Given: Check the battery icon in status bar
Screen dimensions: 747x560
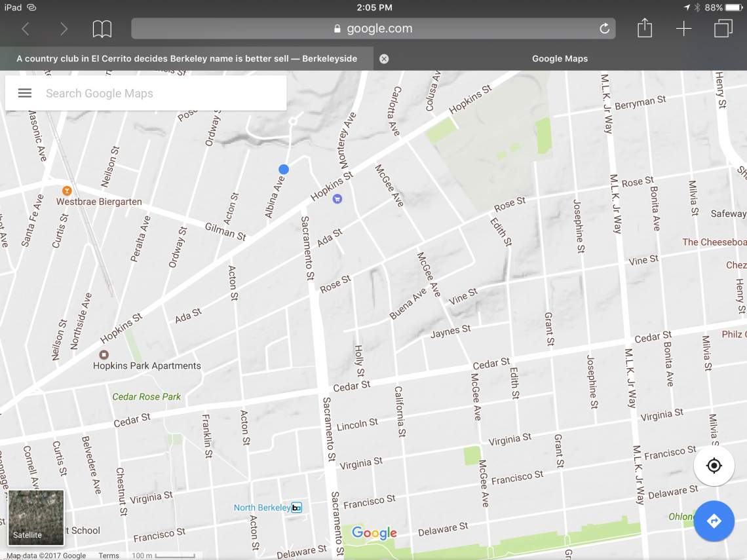Looking at the screenshot, I should coord(734,7).
